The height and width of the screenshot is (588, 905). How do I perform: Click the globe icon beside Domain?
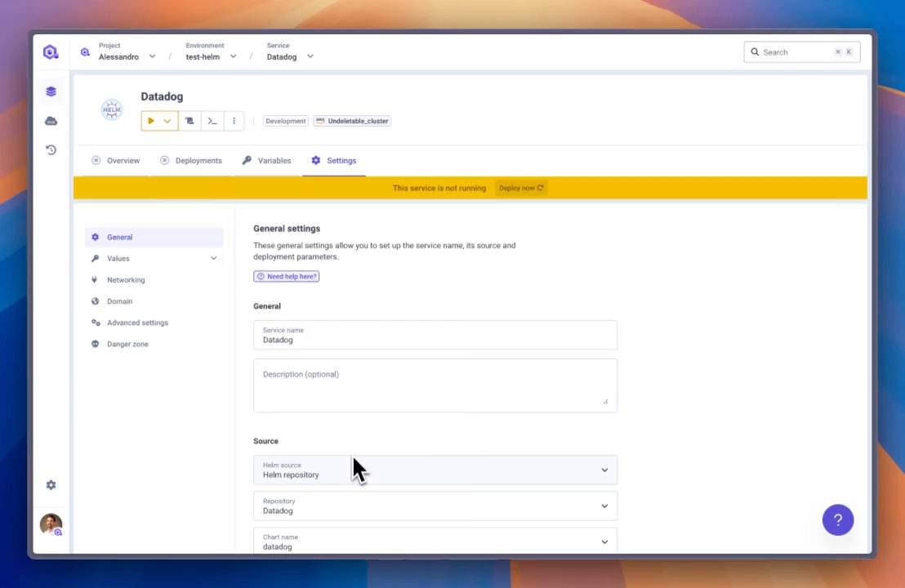[x=96, y=301]
